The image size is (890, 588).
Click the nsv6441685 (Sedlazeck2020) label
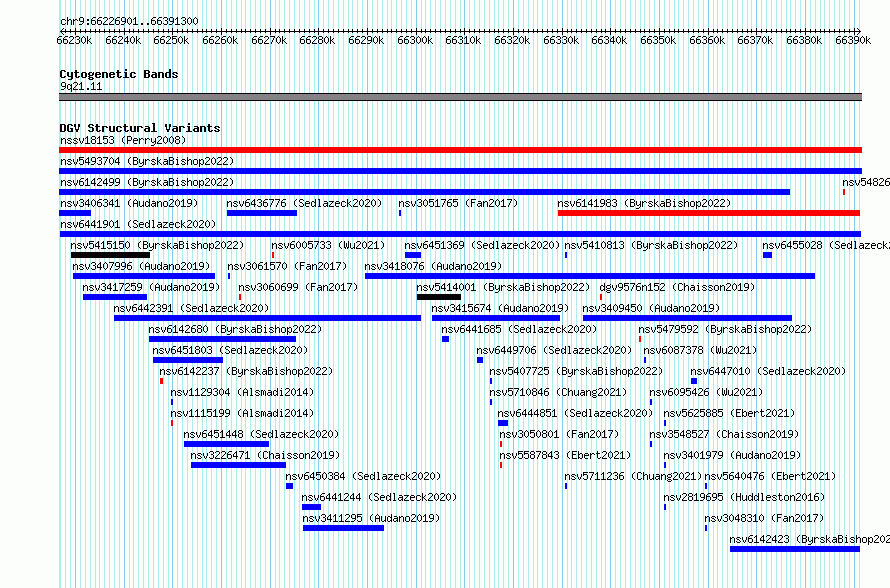pyautogui.click(x=519, y=329)
